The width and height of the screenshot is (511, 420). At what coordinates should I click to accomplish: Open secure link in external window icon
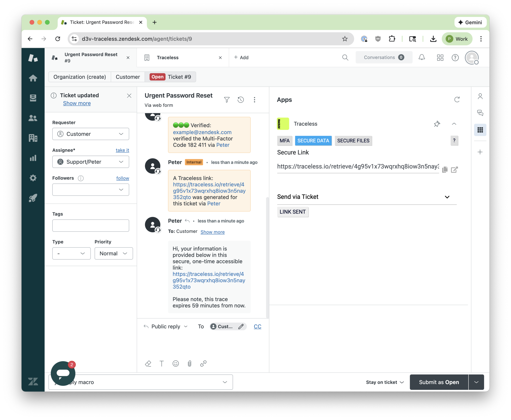point(454,170)
